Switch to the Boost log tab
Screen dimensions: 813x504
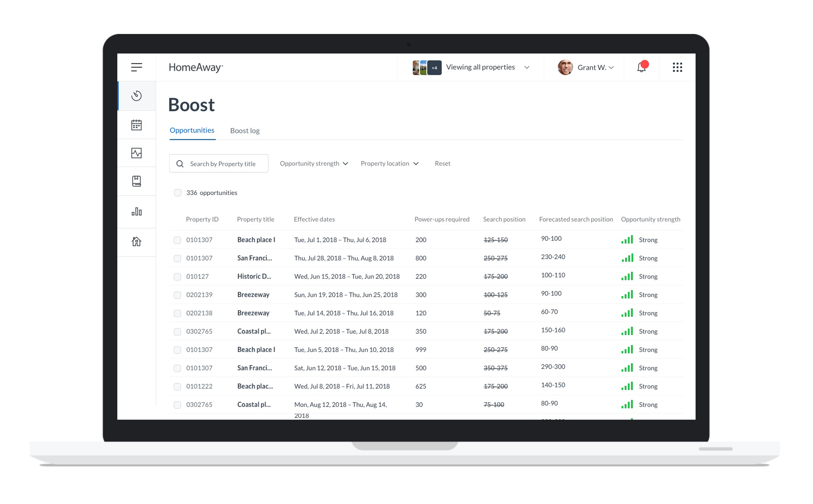[245, 131]
